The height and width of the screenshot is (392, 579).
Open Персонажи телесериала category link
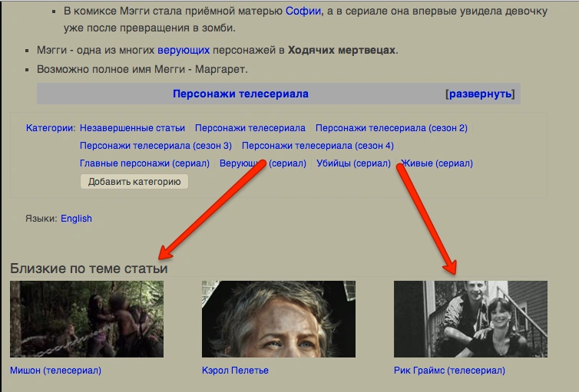pyautogui.click(x=250, y=128)
